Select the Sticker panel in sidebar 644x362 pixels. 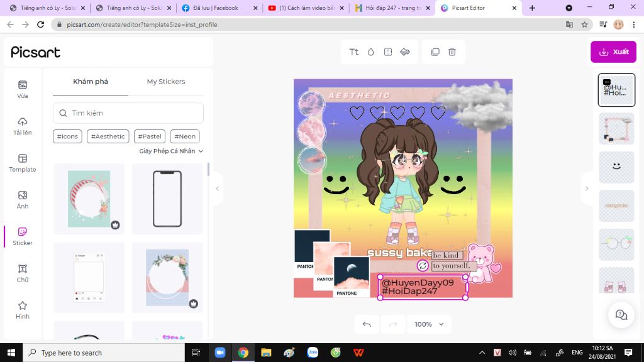point(22,236)
